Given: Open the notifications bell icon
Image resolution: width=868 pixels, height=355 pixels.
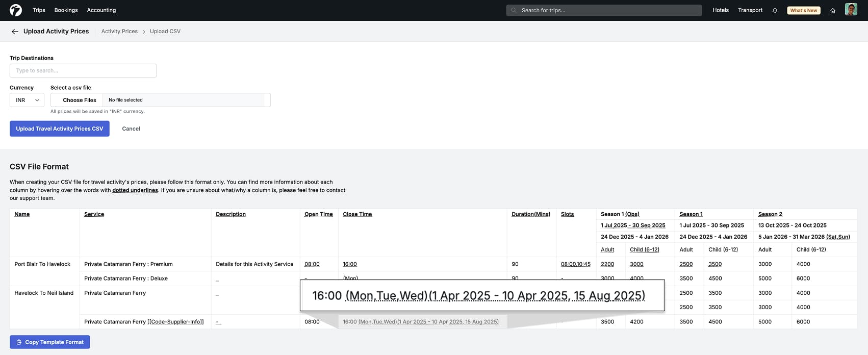Looking at the screenshot, I should [x=775, y=11].
